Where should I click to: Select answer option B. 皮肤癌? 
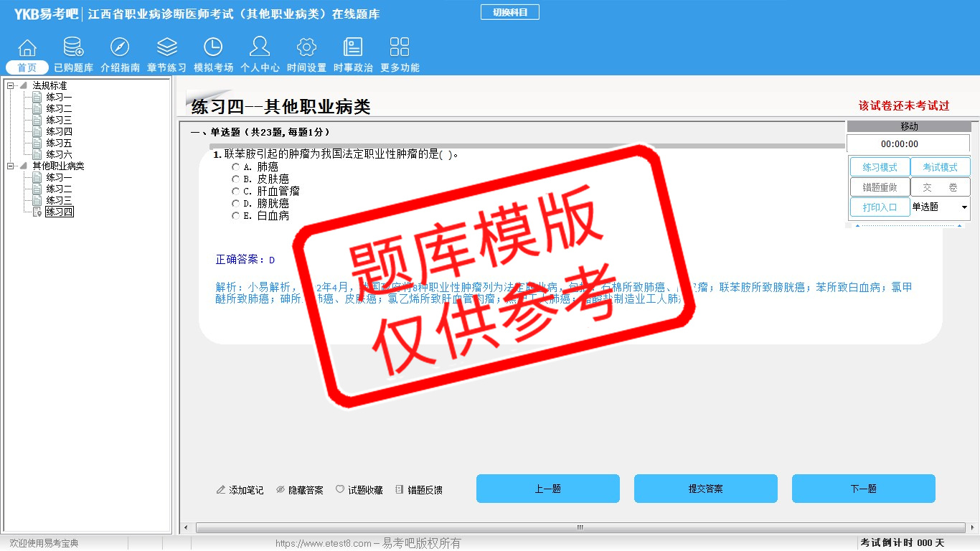tap(236, 179)
